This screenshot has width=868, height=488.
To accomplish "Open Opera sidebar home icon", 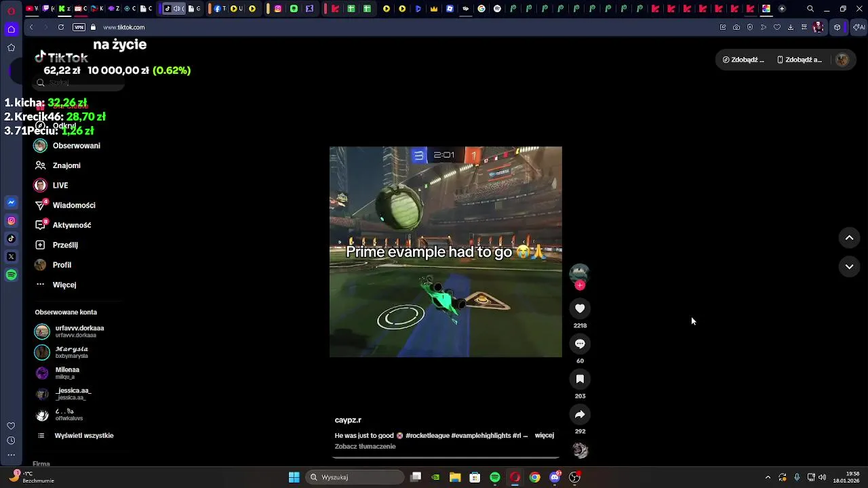I will coord(11,29).
